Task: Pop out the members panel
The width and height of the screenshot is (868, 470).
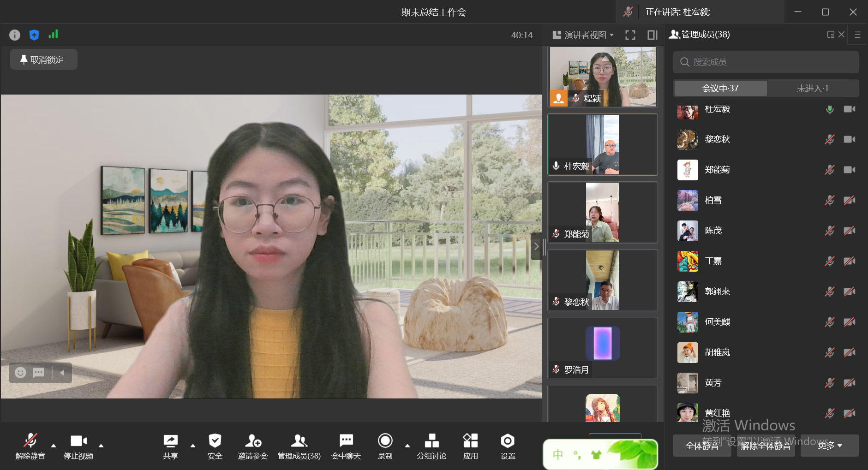Action: pos(831,35)
